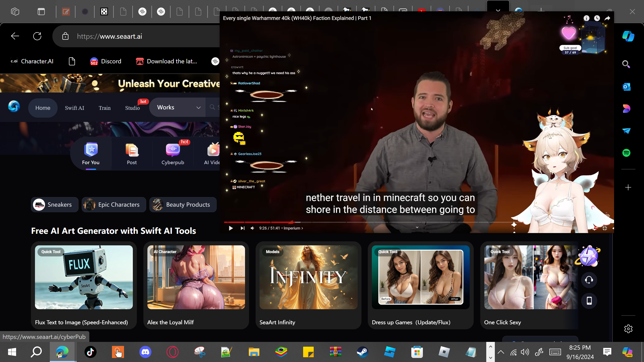Select the Sneakers tag chip
Viewport: 644px width, 362px height.
coord(55,205)
